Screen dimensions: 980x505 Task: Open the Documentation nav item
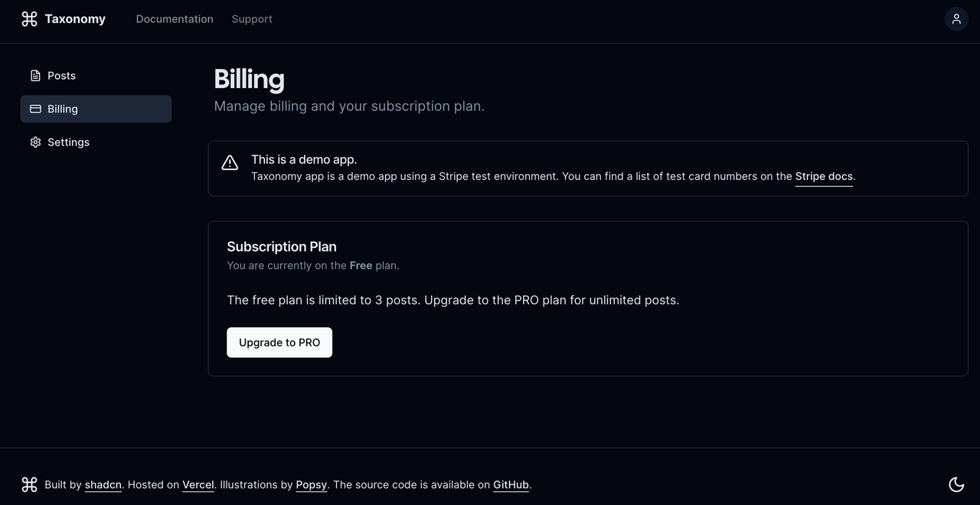pyautogui.click(x=175, y=19)
